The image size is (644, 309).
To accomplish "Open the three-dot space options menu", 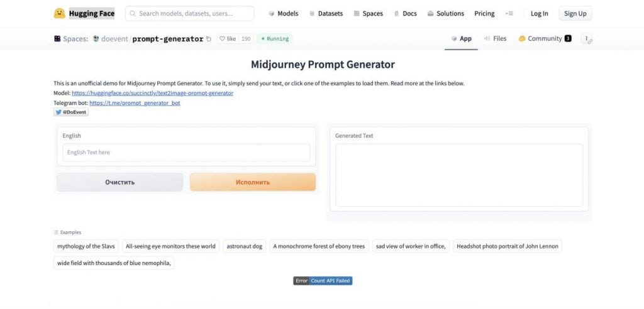I will 587,38.
